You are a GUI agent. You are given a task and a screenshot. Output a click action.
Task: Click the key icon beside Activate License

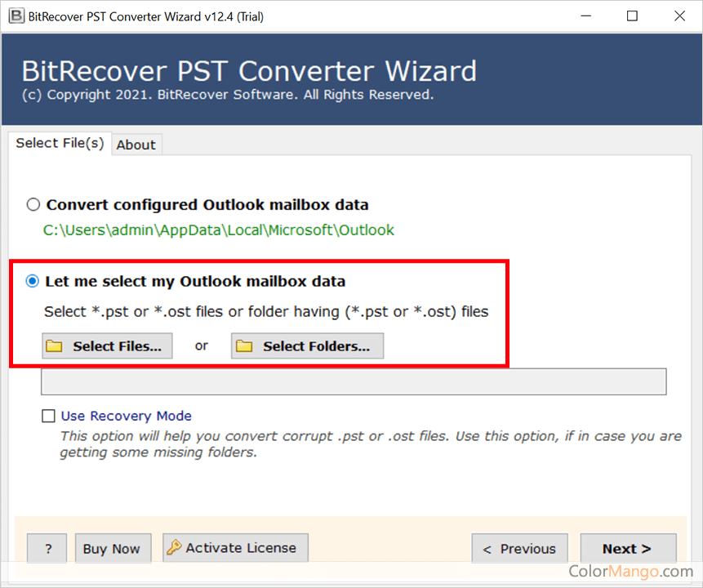(x=174, y=547)
